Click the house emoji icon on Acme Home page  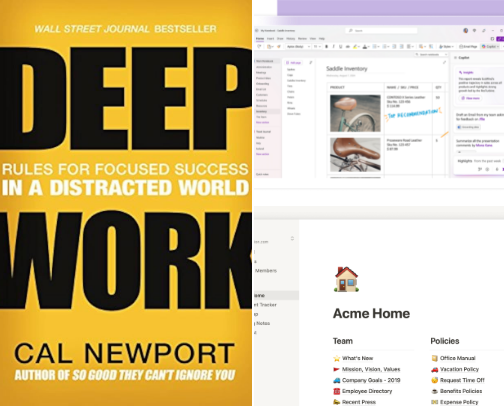[347, 280]
